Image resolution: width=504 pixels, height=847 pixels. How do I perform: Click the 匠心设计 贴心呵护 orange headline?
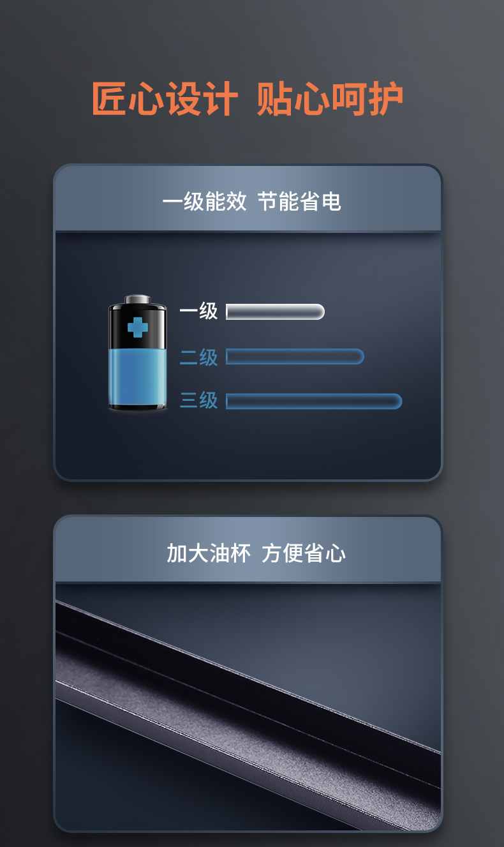[248, 99]
